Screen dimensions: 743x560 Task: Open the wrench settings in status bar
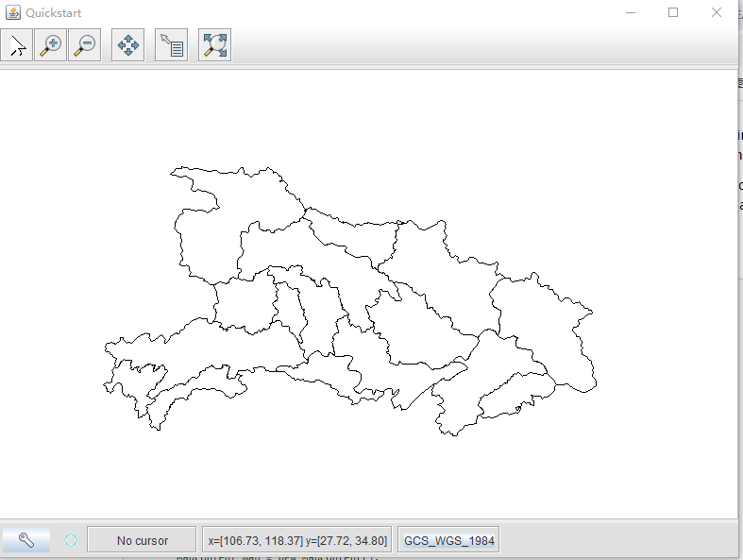pos(26,540)
